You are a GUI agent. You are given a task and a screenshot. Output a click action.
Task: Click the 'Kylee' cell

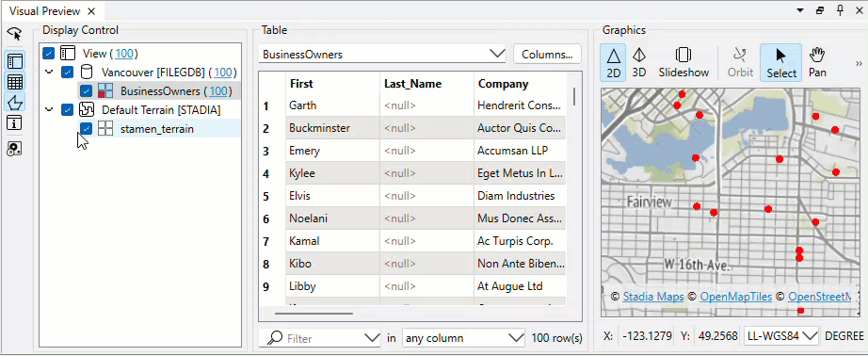[332, 173]
